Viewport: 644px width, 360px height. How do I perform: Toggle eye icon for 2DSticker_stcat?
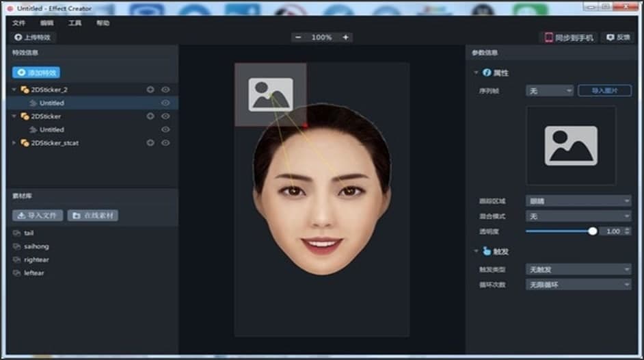[x=165, y=143]
